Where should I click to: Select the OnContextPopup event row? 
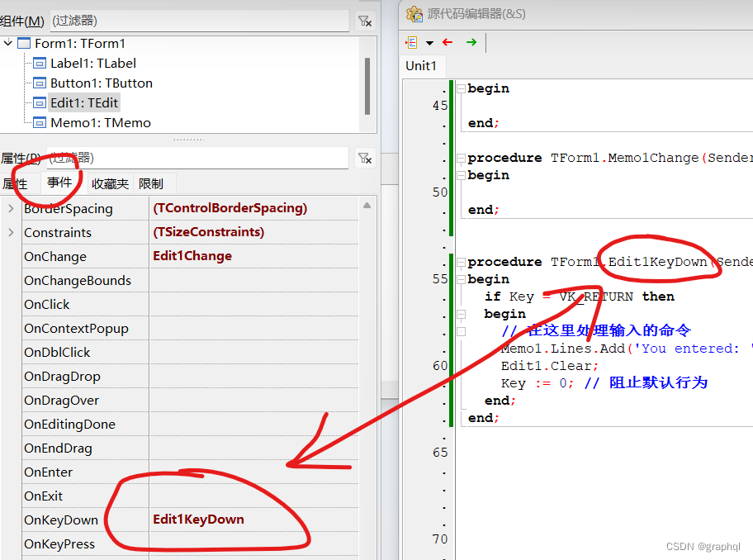[x=190, y=329]
